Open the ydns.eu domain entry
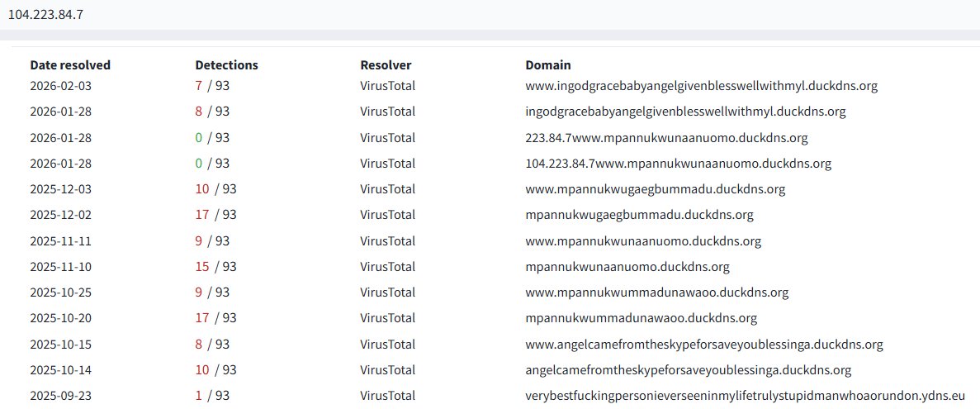980x409 pixels. (x=745, y=395)
